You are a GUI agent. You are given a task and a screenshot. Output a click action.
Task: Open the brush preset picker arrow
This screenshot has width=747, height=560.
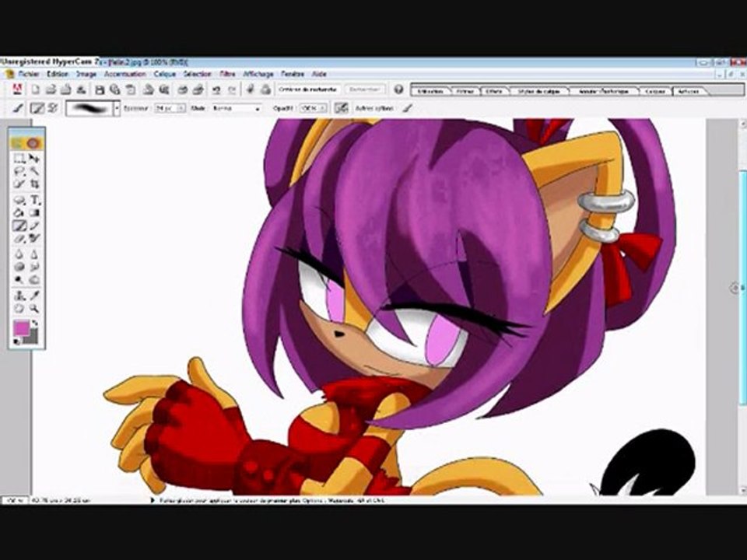point(117,109)
